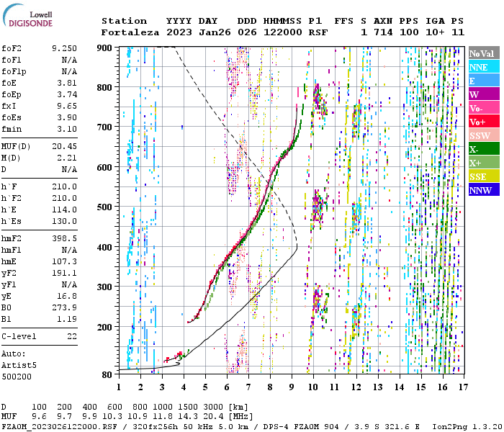Click the MUF(D) value 20.45
504x432 pixels.
(64, 146)
